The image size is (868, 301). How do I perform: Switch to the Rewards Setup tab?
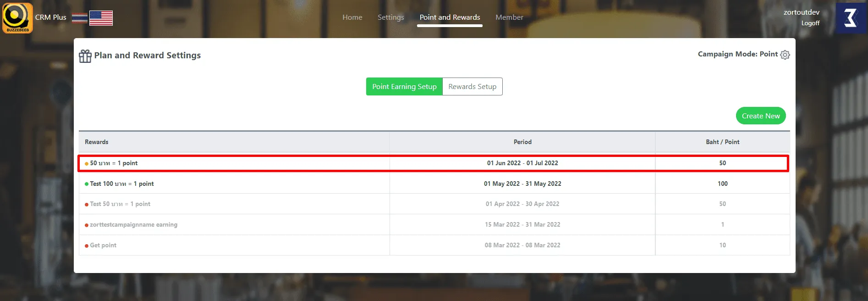[472, 87]
